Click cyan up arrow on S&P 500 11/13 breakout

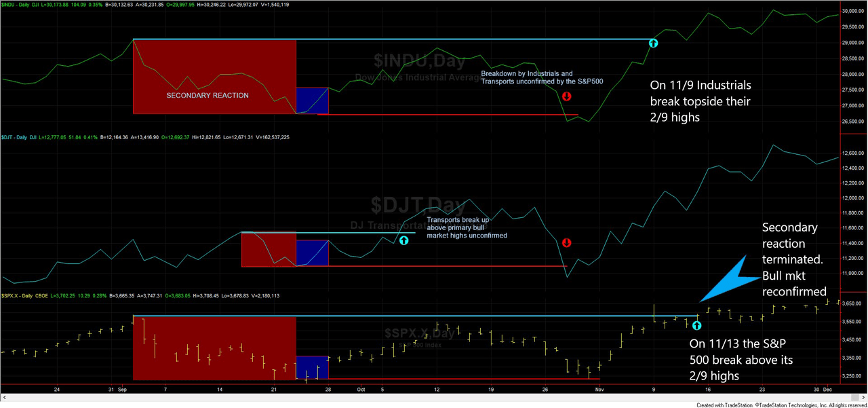tap(697, 325)
